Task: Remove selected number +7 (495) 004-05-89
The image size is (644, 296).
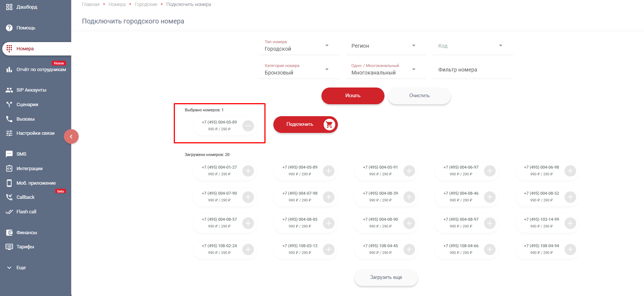Action: [248, 126]
